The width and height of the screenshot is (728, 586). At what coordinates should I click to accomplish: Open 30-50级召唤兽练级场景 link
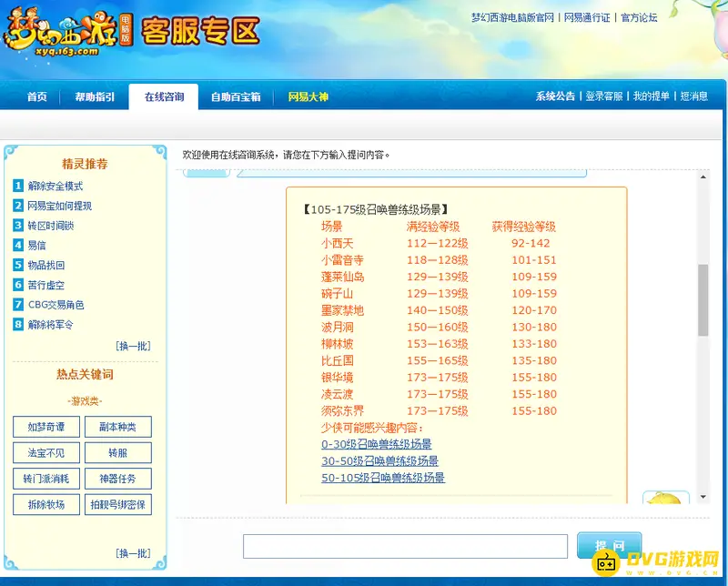(379, 461)
